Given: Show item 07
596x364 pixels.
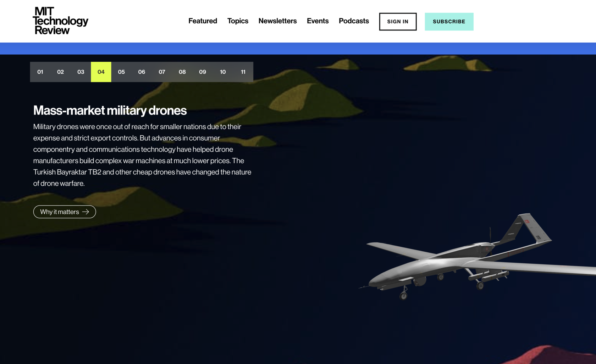Looking at the screenshot, I should coord(162,72).
